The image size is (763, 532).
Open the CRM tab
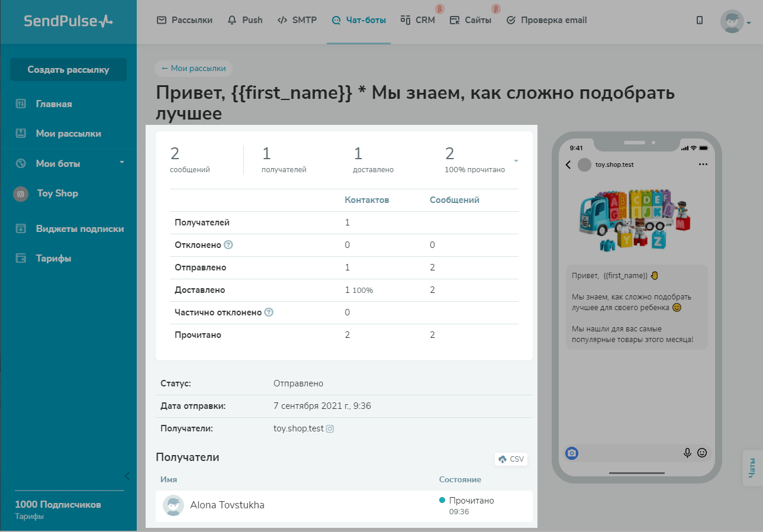click(x=418, y=20)
